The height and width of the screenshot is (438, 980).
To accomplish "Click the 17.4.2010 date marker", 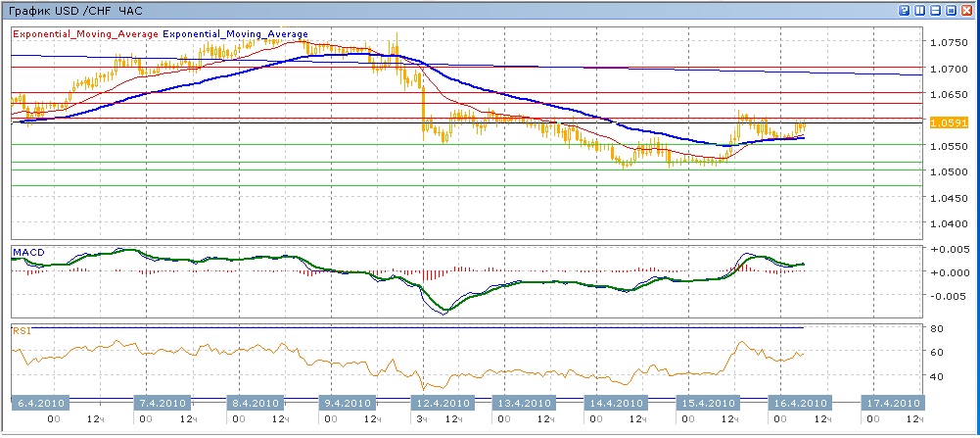I will click(891, 403).
